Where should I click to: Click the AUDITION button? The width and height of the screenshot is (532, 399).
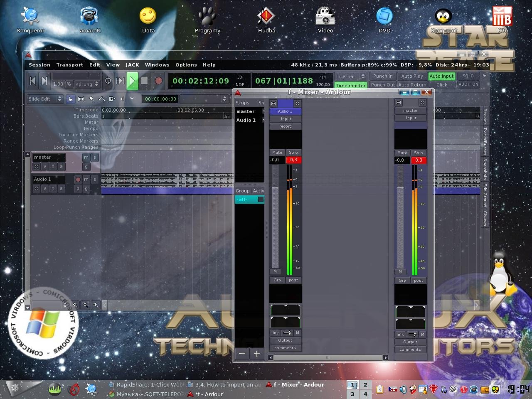468,84
